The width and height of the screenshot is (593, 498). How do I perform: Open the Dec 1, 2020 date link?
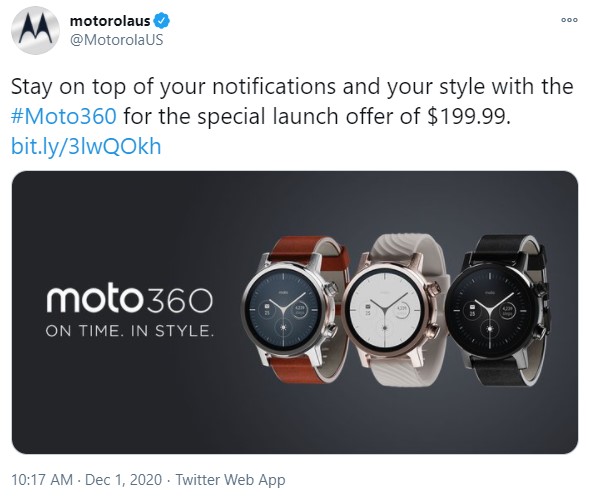123,480
